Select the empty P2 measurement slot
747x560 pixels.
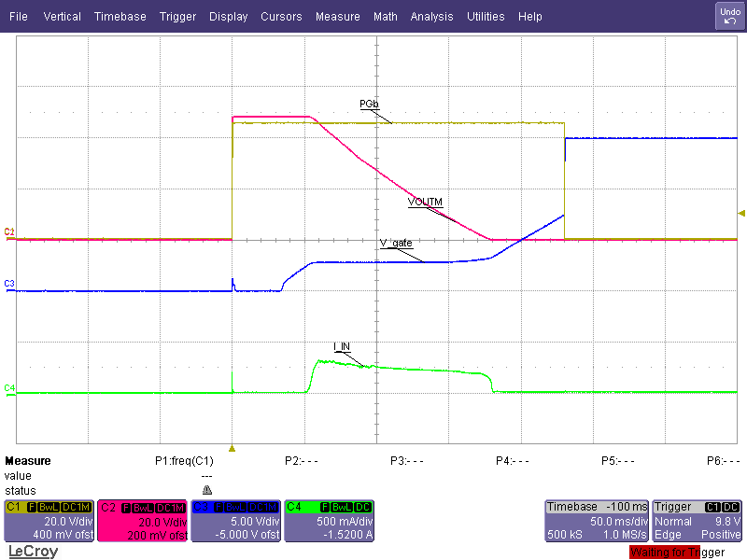click(x=302, y=461)
